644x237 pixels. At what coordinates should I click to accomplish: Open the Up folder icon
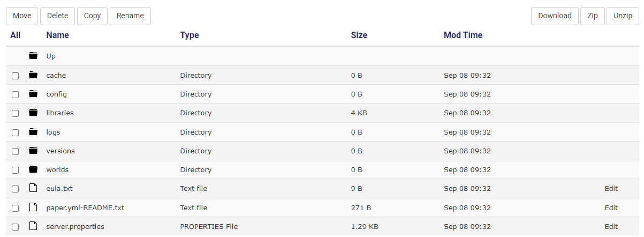[33, 56]
